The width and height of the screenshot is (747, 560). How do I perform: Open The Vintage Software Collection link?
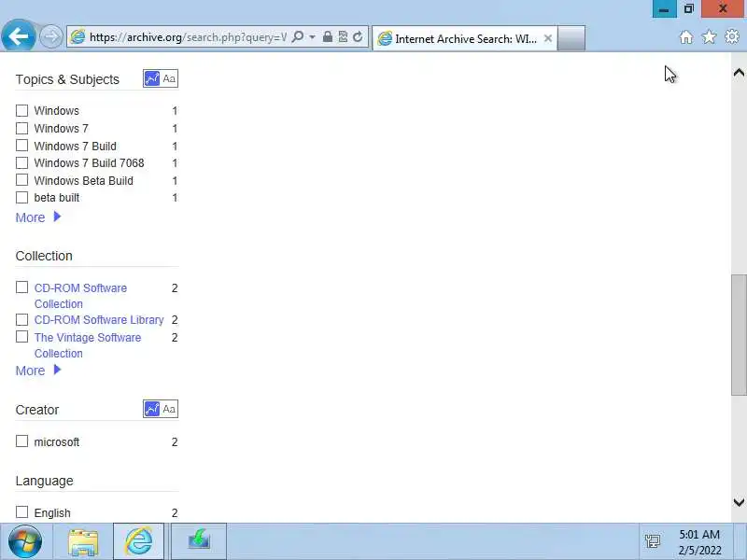88,345
